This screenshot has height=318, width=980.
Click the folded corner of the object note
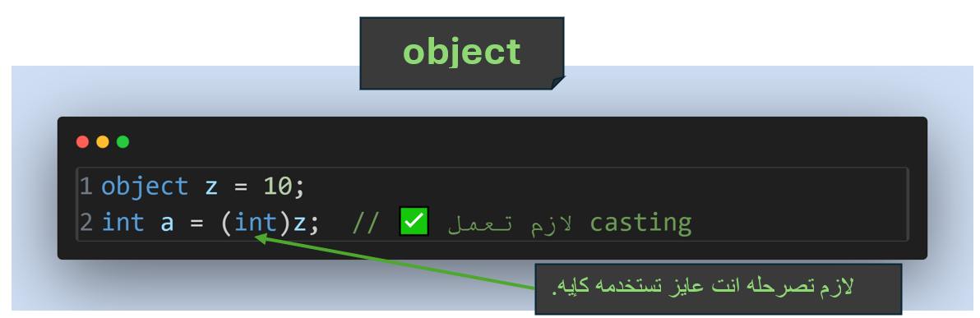coord(558,82)
